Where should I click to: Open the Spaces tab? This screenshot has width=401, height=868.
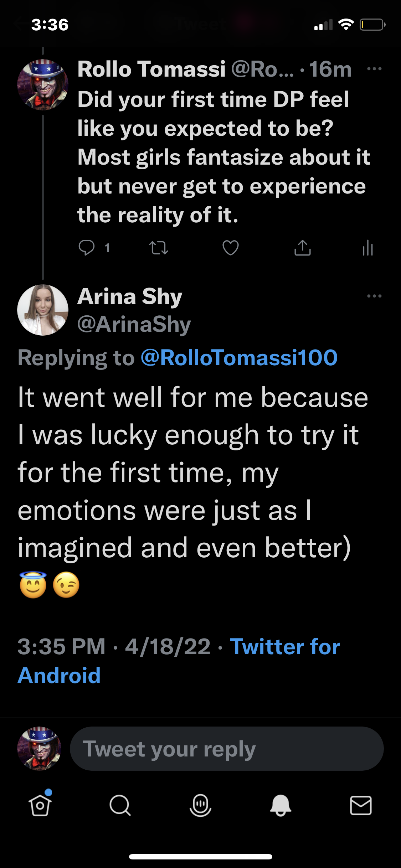point(200,805)
